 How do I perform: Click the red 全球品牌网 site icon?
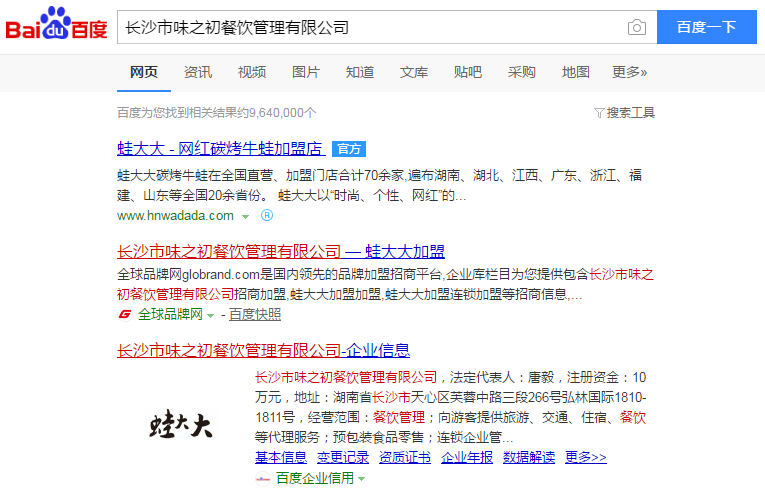(125, 314)
